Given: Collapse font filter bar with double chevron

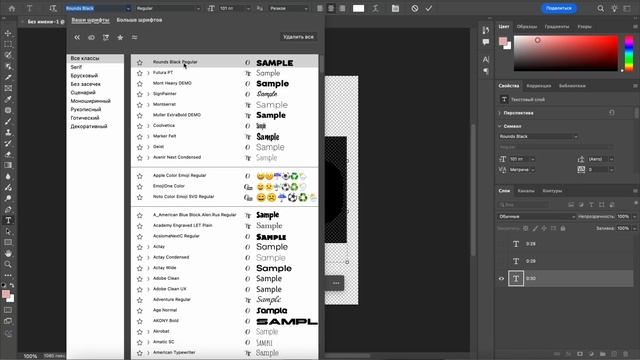Looking at the screenshot, I should (x=77, y=37).
